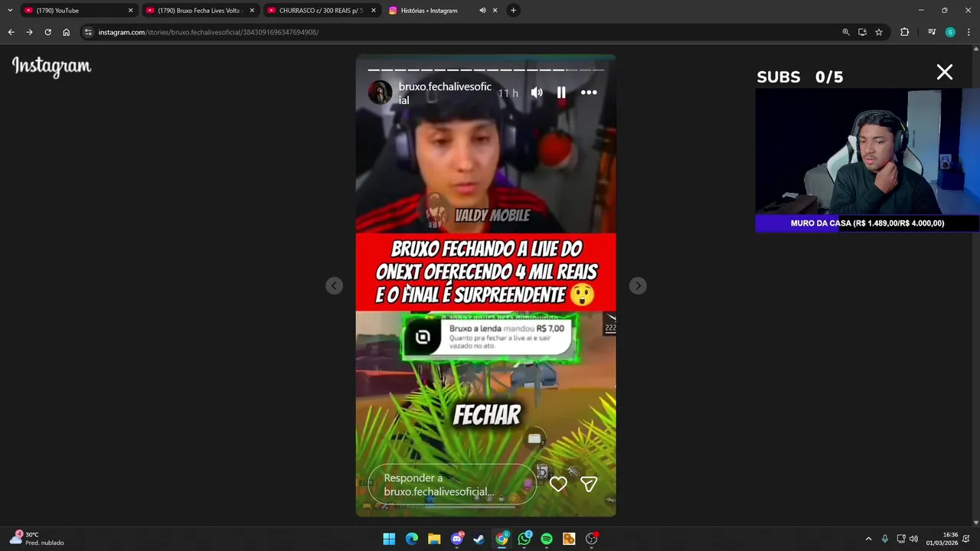Switch to the 'CHURRASCO c/ 300 REAIS' tab

(320, 11)
